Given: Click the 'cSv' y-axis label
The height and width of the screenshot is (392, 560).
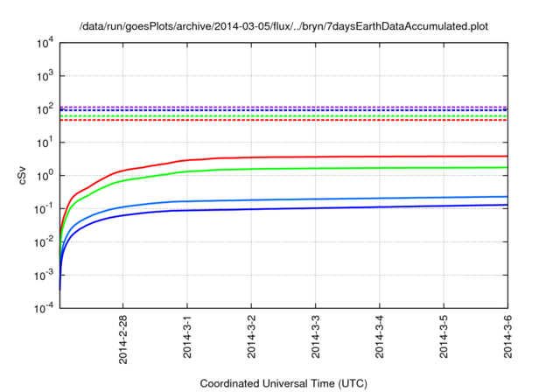Looking at the screenshot, I should (x=23, y=175).
